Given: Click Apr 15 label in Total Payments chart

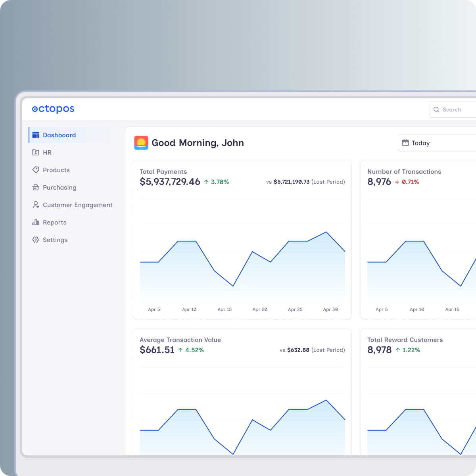Looking at the screenshot, I should tap(225, 309).
